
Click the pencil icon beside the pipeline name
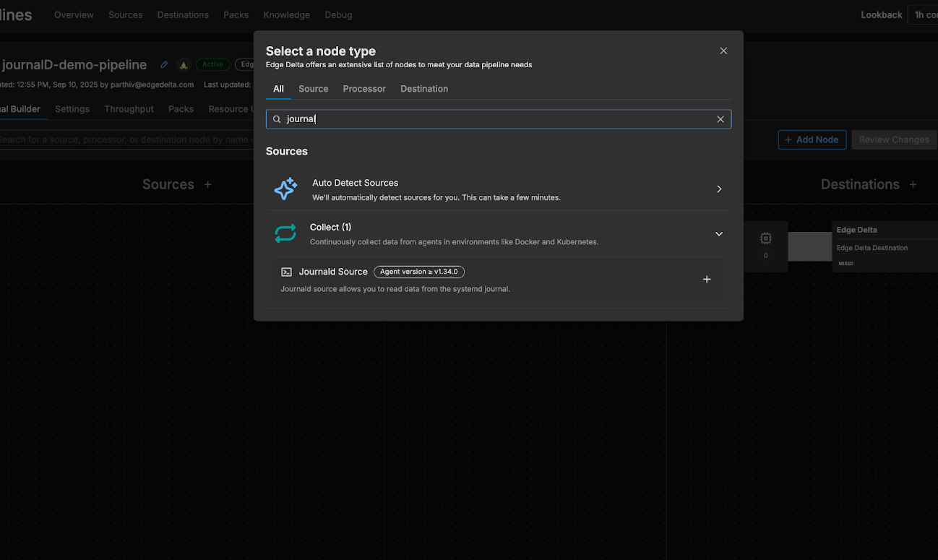tap(164, 64)
